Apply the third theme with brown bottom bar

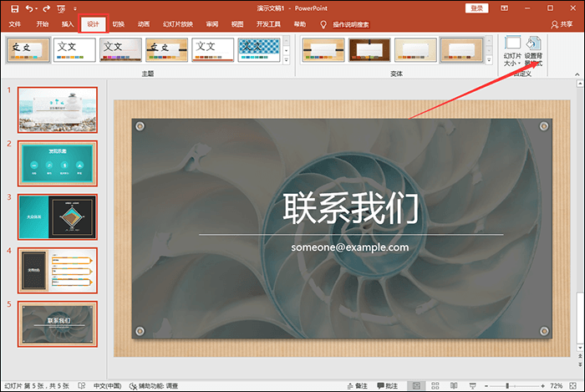120,49
